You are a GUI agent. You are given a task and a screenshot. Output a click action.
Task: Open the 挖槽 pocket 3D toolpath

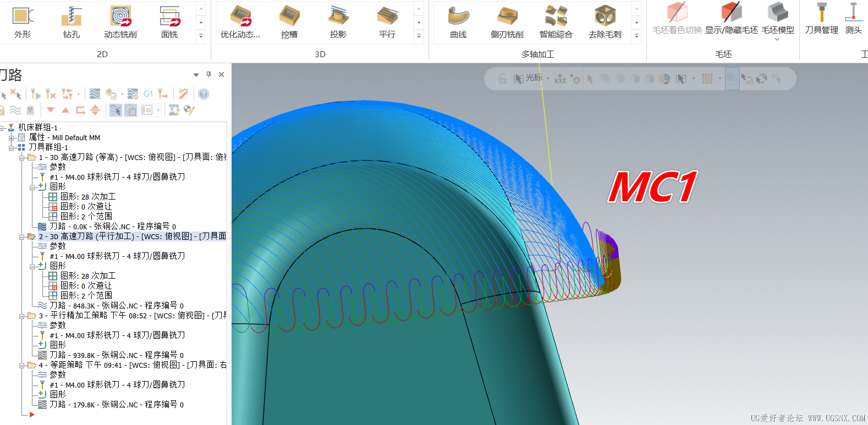tap(289, 23)
